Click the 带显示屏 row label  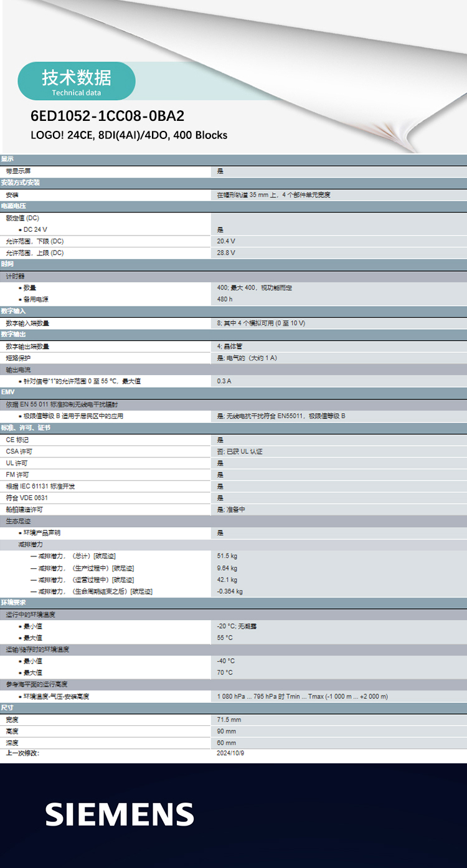click(x=19, y=171)
